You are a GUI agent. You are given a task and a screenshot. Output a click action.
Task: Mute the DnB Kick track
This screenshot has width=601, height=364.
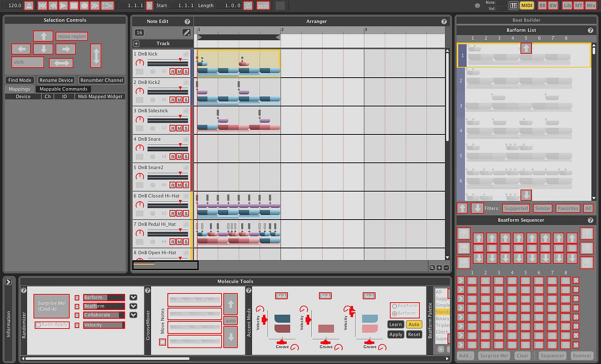pyautogui.click(x=179, y=71)
